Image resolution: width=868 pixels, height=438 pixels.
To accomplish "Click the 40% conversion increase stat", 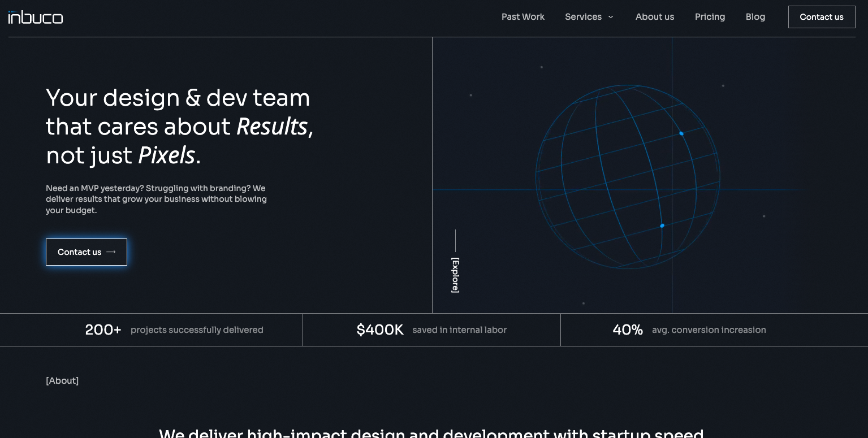I will 689,329.
